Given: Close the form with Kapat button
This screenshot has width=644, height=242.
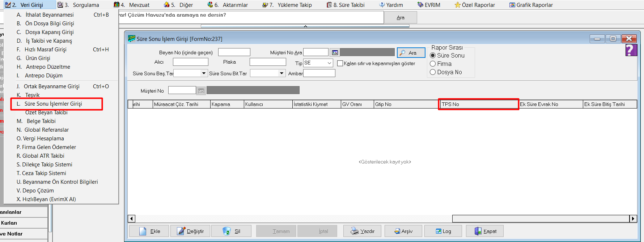Looking at the screenshot, I should [x=485, y=231].
